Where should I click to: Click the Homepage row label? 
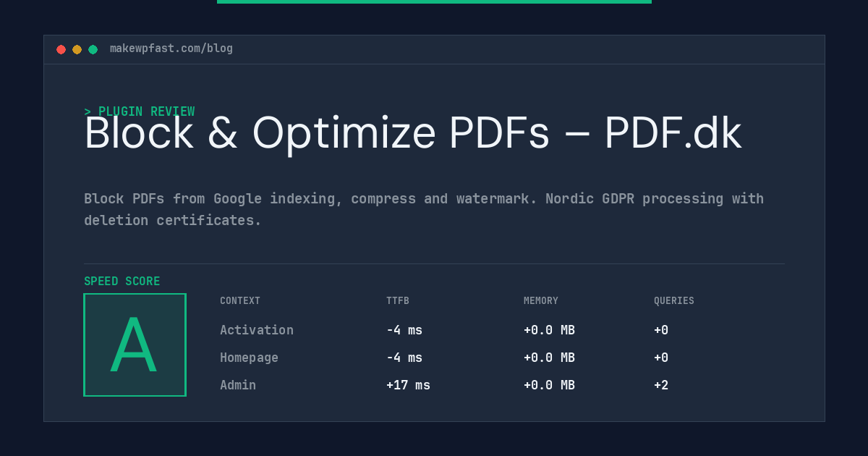(249, 358)
